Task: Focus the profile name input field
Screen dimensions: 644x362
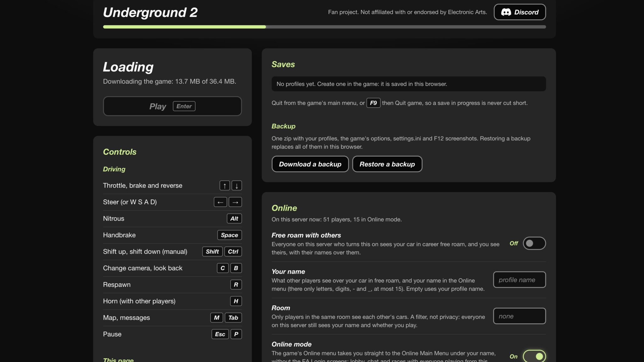Action: [x=519, y=280]
